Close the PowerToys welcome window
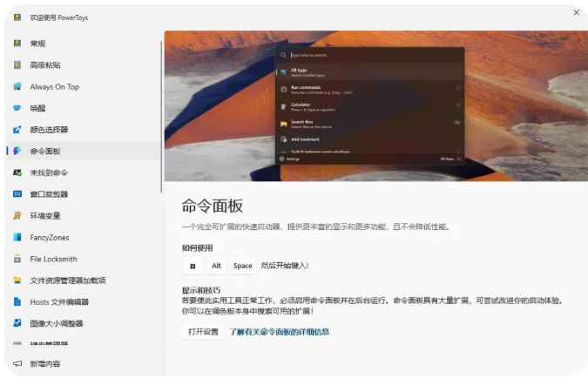The width and height of the screenshot is (588, 392). point(577,12)
